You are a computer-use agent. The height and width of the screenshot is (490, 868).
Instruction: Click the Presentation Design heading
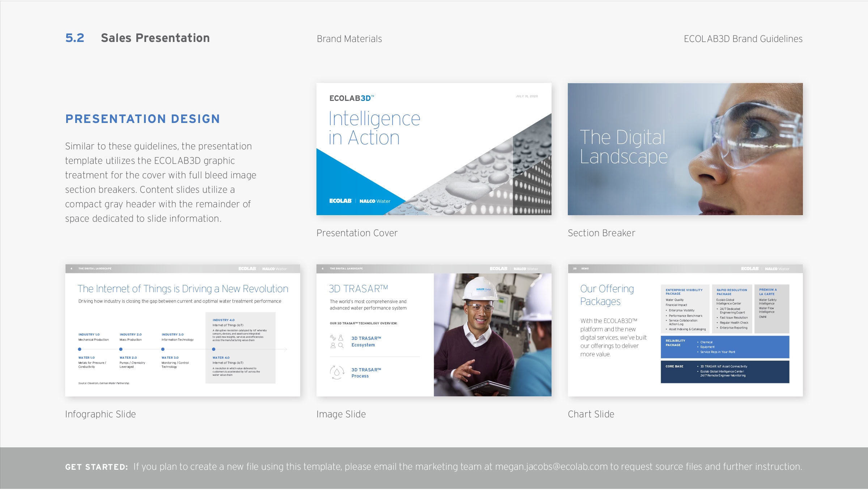coord(142,119)
